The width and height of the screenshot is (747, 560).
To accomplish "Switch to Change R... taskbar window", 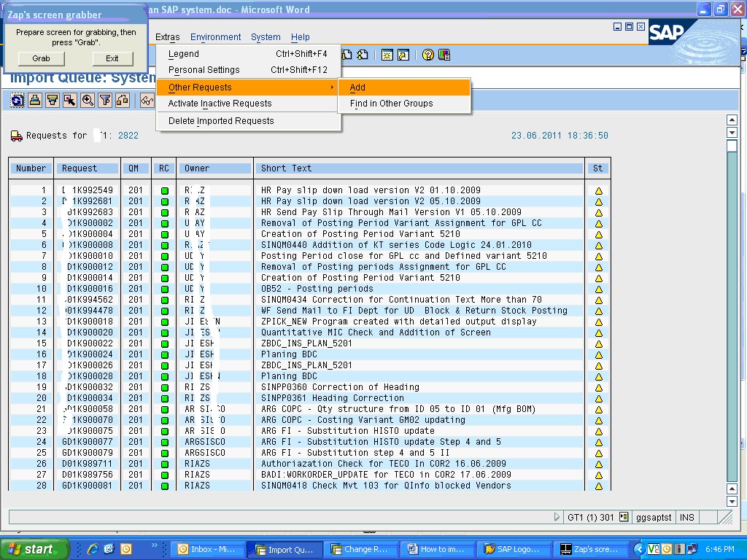I will click(x=362, y=549).
